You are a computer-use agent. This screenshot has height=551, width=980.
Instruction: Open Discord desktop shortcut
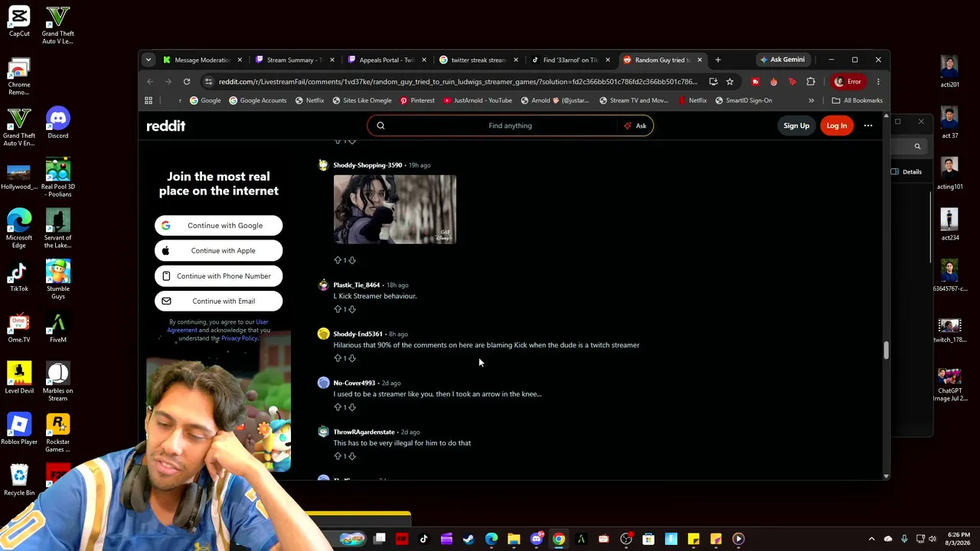58,123
